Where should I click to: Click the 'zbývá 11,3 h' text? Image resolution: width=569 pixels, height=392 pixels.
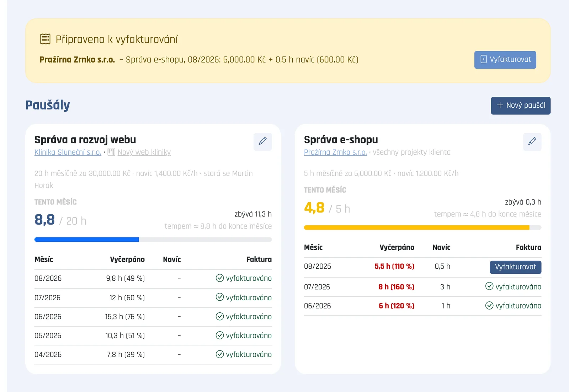click(x=253, y=214)
